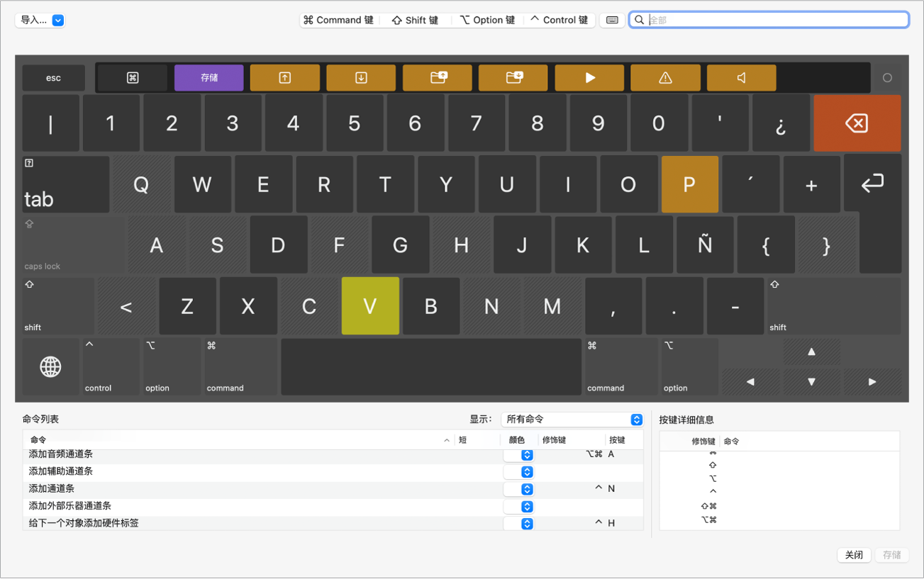Click the command-symbol Touch Bar key
Screen dimensions: 924x579
pos(133,78)
